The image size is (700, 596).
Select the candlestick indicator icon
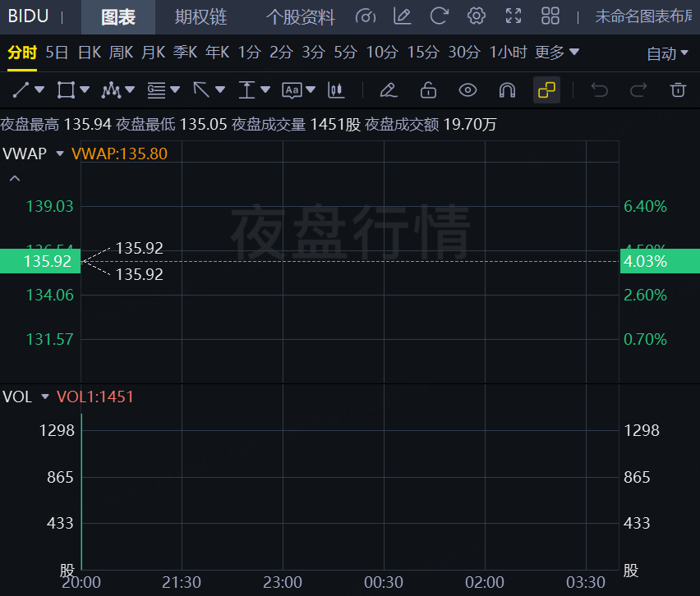335,89
